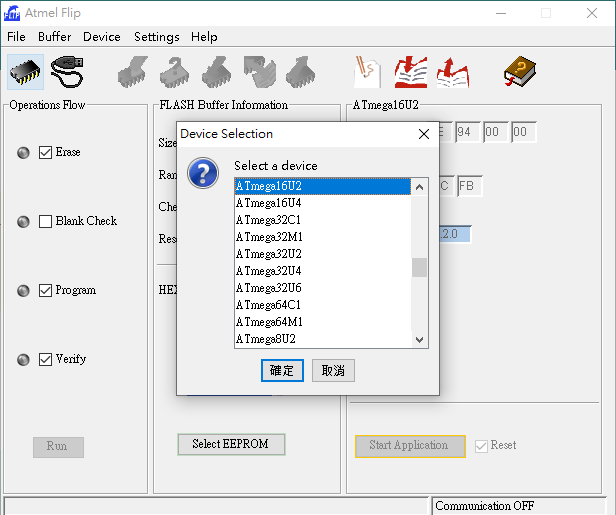This screenshot has width=616, height=515.
Task: Click the Verify Target Device toolbar icon
Action: (x=259, y=72)
